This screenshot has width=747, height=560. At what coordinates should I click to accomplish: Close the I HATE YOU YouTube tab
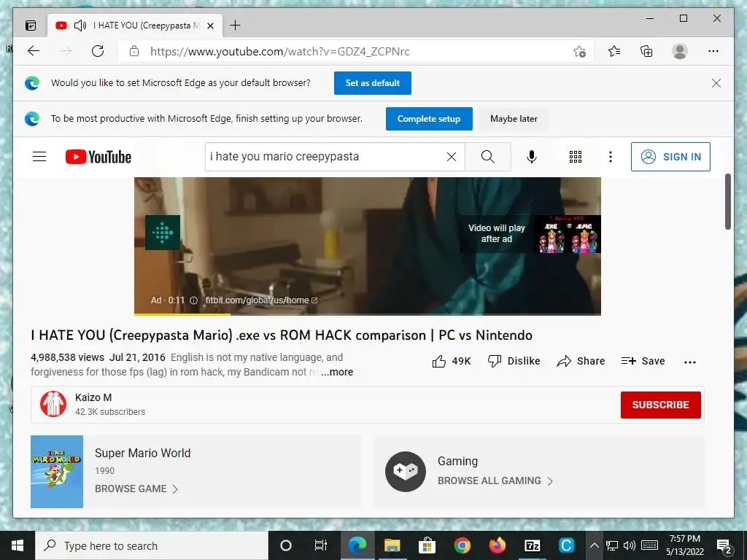[210, 26]
